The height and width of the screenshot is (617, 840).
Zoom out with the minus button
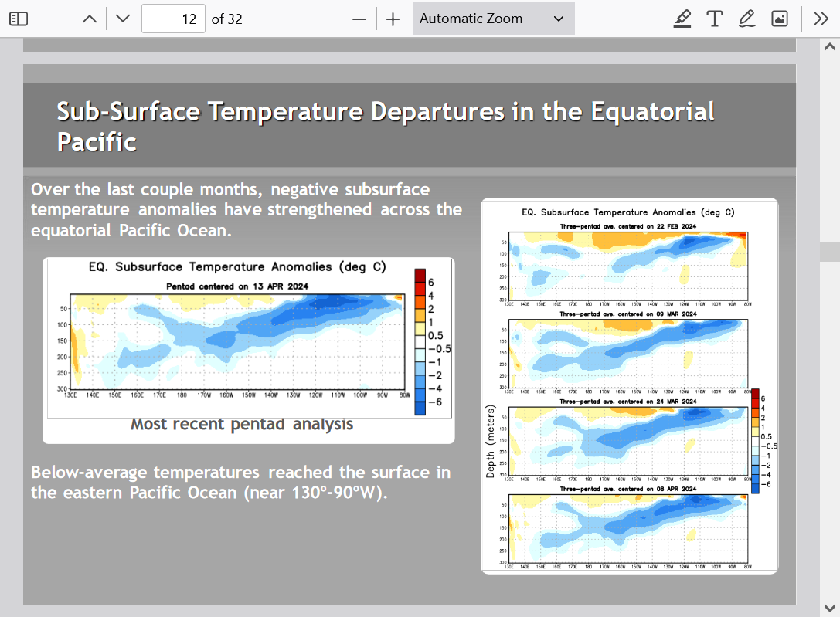(359, 19)
